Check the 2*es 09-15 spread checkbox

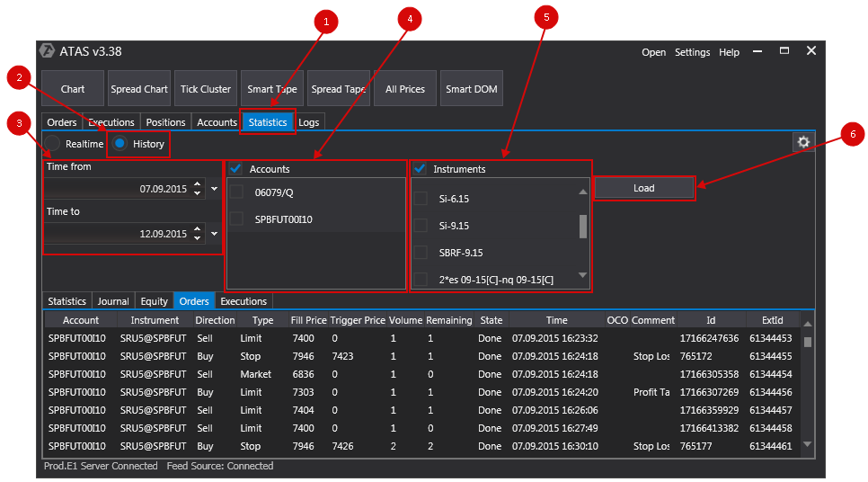[421, 280]
